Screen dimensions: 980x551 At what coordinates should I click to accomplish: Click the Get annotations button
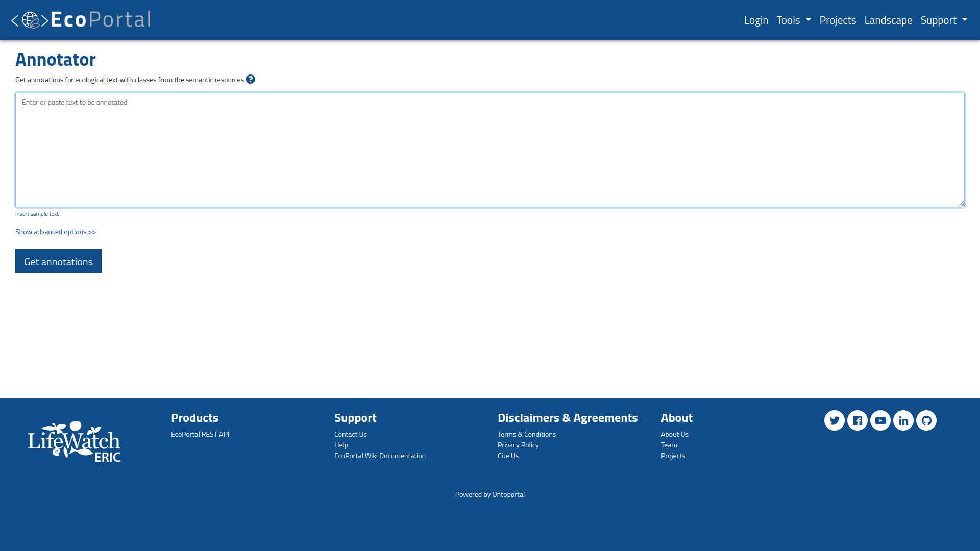pyautogui.click(x=58, y=261)
